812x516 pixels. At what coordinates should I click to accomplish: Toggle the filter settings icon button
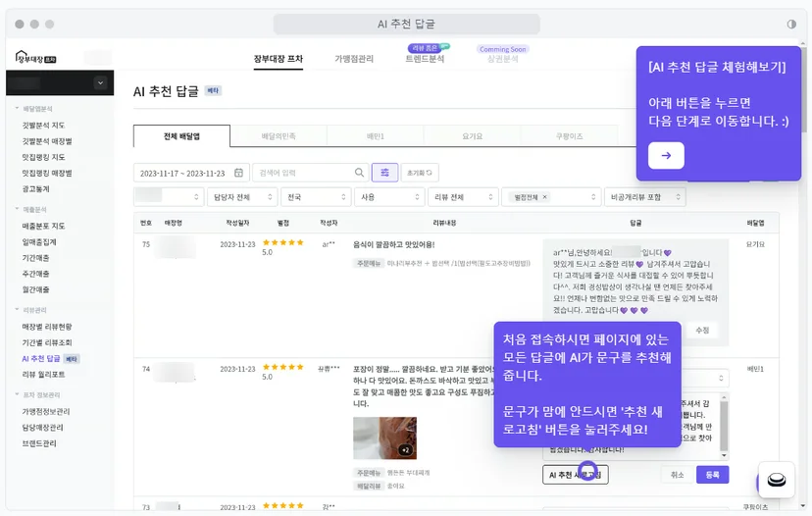pos(384,173)
